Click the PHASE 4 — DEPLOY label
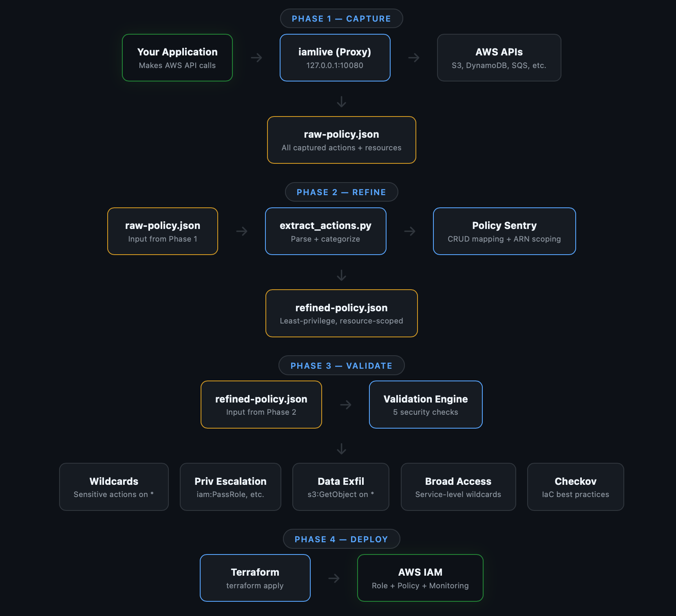676x616 pixels. [x=341, y=539]
